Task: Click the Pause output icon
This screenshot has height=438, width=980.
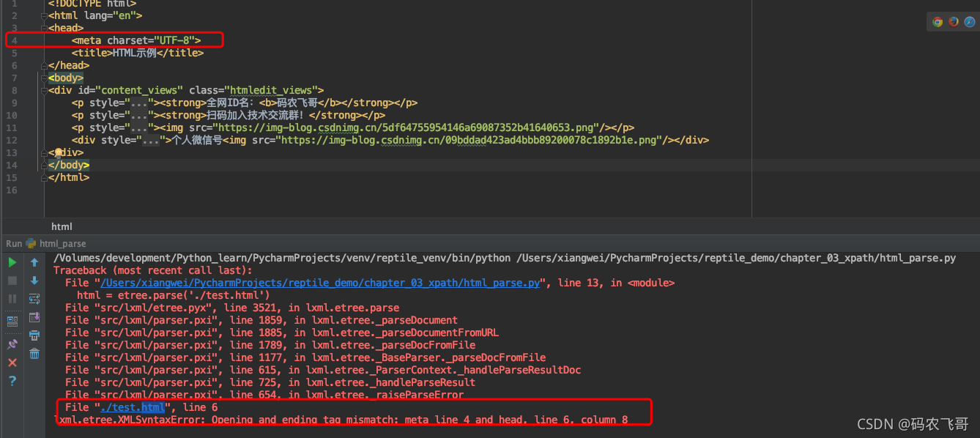Action: 12,299
